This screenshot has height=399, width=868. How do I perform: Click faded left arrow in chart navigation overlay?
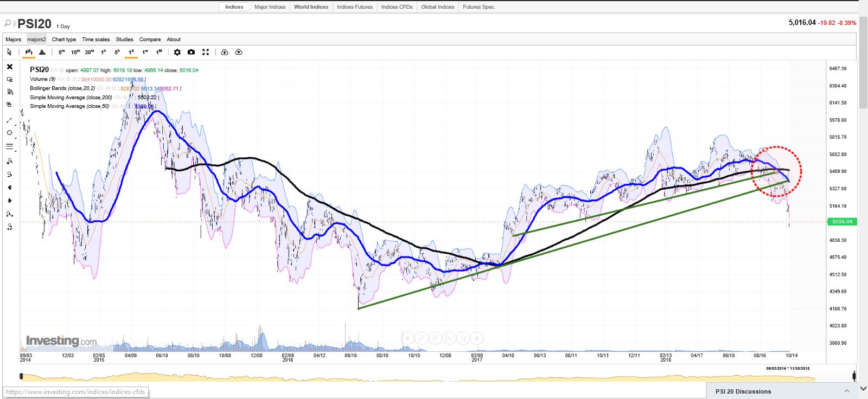[407, 338]
